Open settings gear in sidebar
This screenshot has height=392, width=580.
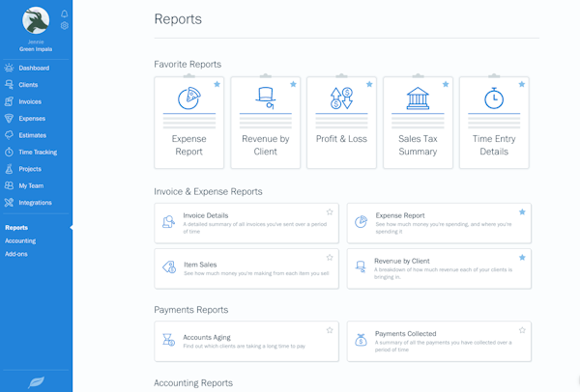pyautogui.click(x=65, y=26)
